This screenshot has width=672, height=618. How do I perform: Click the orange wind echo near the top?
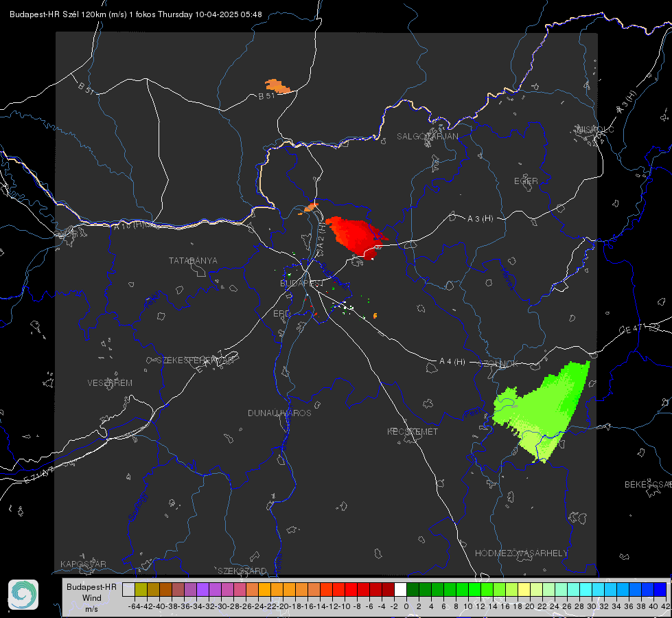278,86
